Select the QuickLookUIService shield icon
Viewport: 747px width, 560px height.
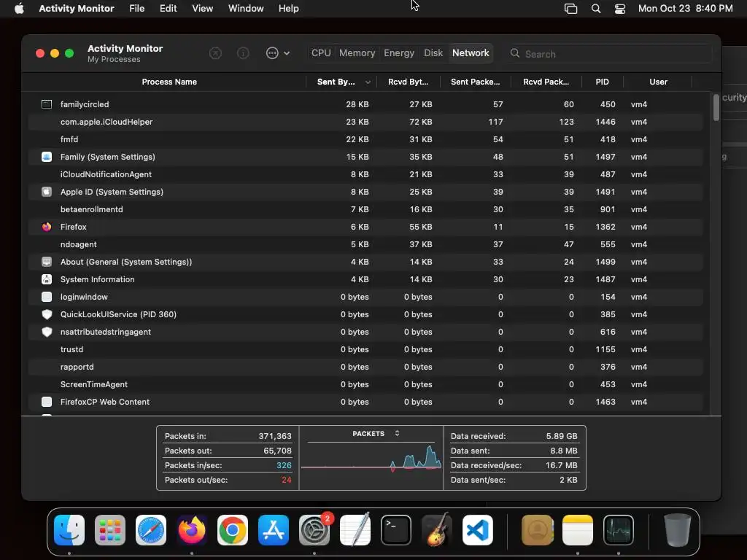(47, 314)
